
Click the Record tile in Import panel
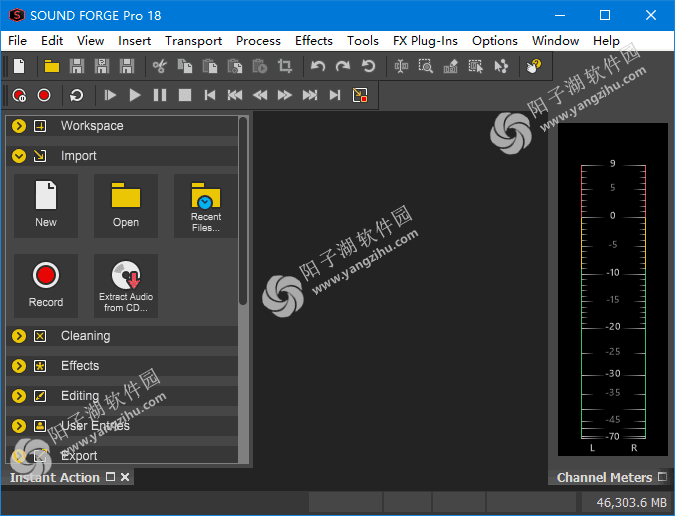(46, 286)
